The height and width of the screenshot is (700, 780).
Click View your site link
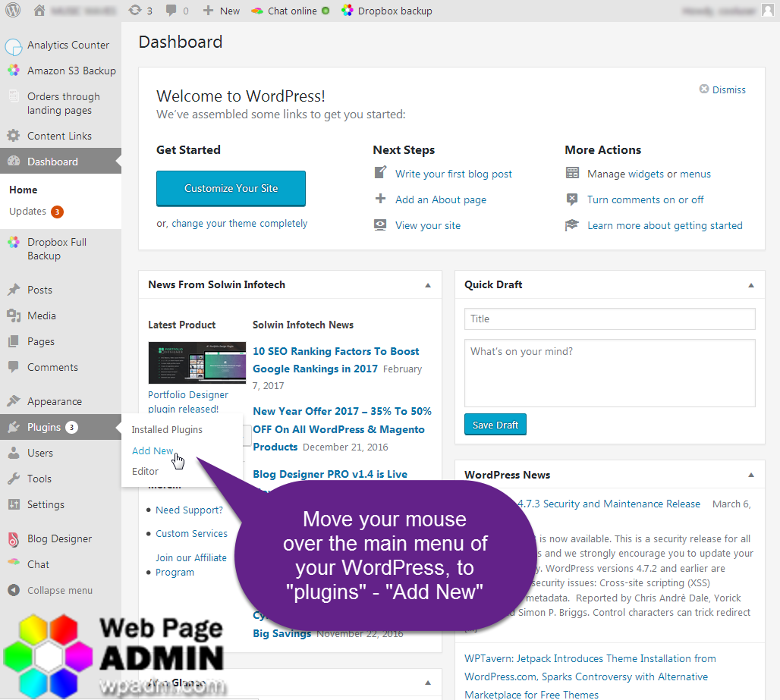pos(428,226)
